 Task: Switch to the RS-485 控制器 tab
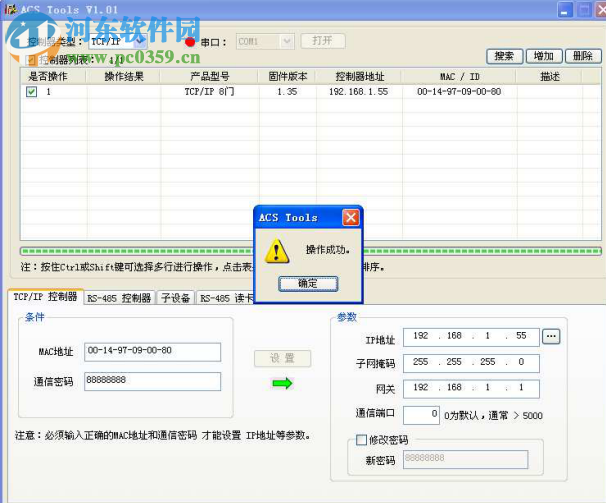tap(119, 298)
